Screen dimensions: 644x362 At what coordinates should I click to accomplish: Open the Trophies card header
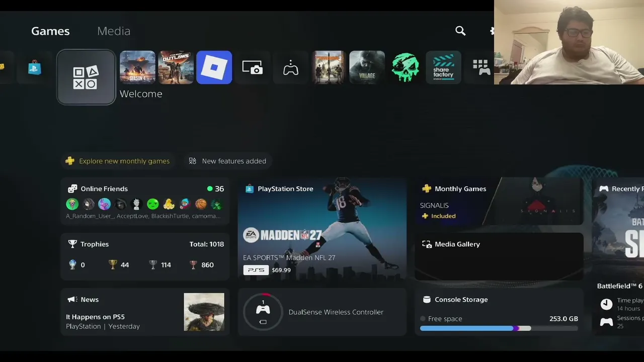click(89, 244)
